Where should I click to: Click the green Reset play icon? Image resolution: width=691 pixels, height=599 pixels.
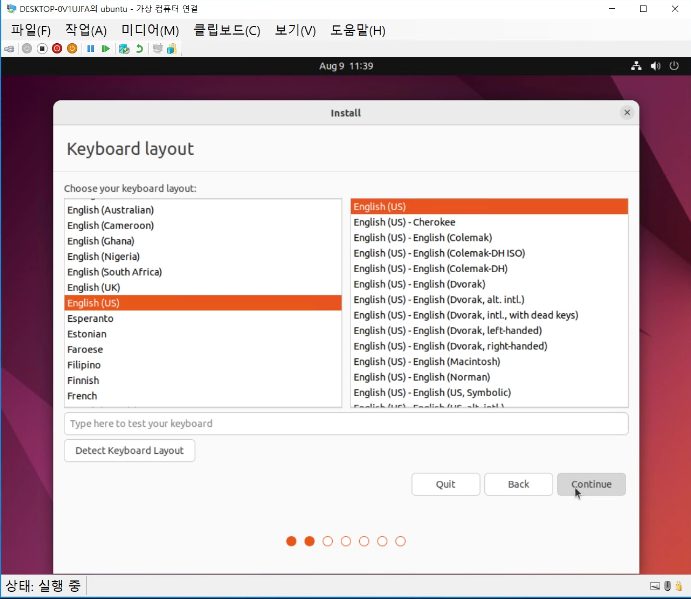click(x=105, y=48)
